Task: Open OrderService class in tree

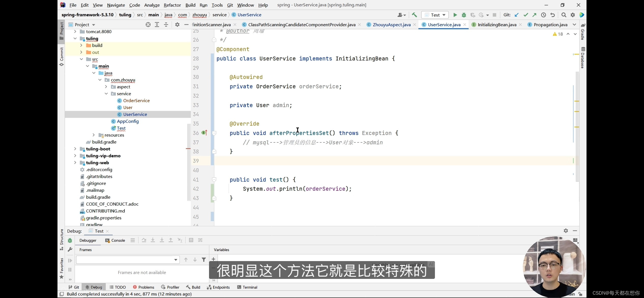Action: [136, 101]
